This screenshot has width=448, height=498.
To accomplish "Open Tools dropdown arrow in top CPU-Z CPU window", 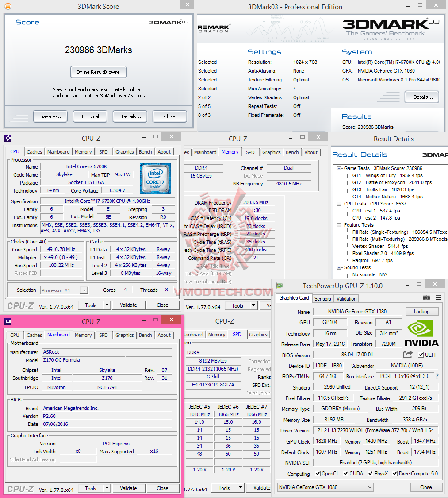I will [x=107, y=305].
